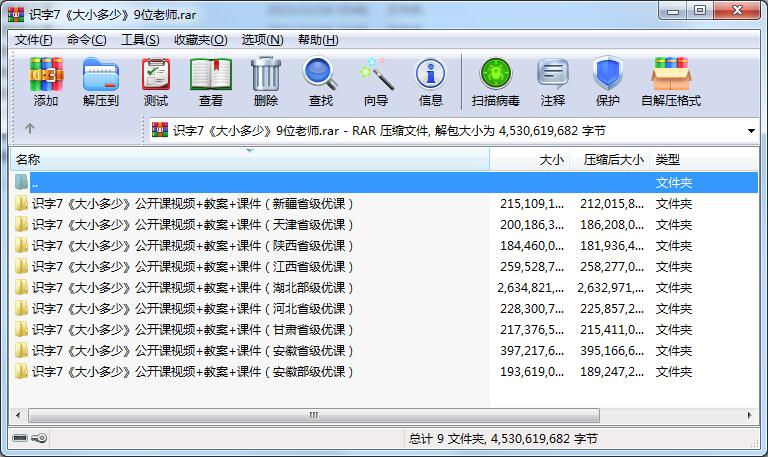Sort by 类型 column header
The height and width of the screenshot is (457, 768).
click(x=703, y=160)
